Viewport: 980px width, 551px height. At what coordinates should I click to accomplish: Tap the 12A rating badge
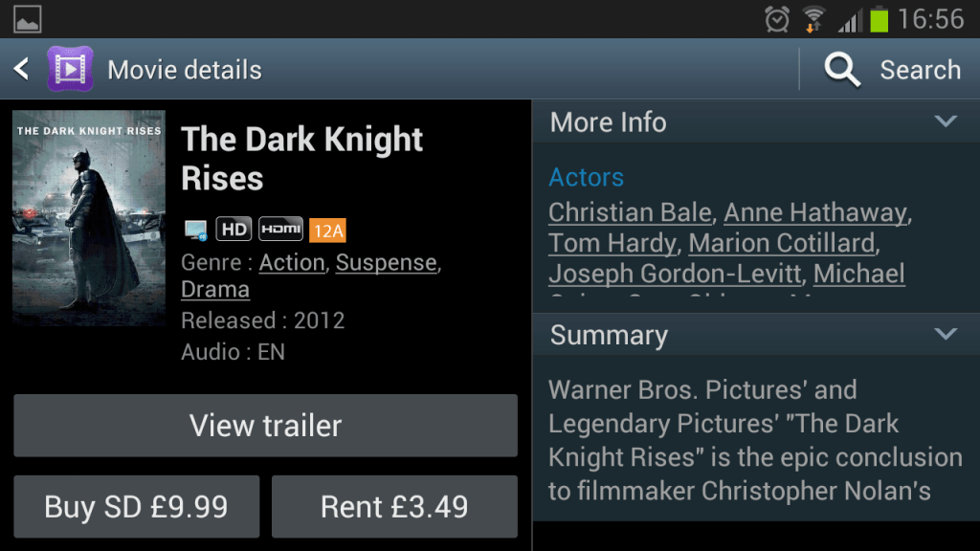pyautogui.click(x=327, y=230)
